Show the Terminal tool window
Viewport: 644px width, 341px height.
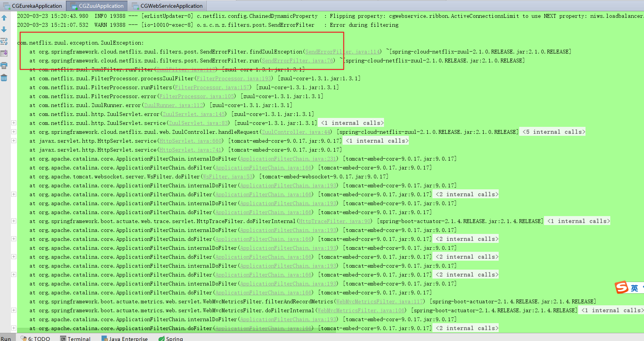[76, 339]
